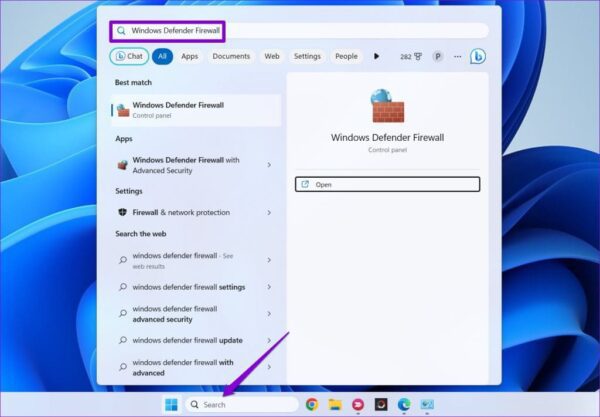The width and height of the screenshot is (600, 417).
Task: Launch Microsoft Edge from the taskbar
Action: pyautogui.click(x=404, y=404)
